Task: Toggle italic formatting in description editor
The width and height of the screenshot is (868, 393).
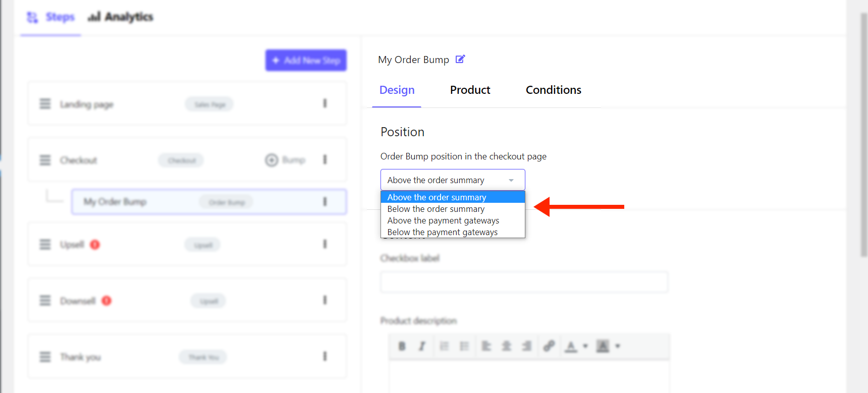Action: [422, 346]
